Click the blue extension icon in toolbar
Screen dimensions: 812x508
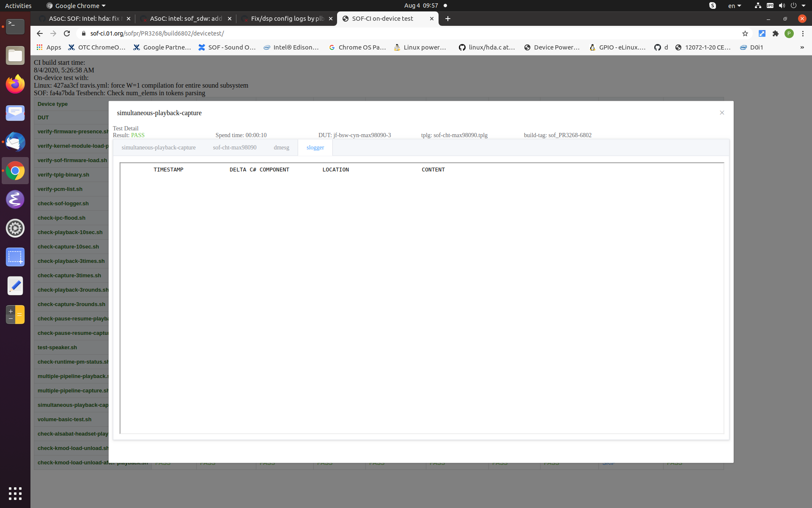point(762,33)
